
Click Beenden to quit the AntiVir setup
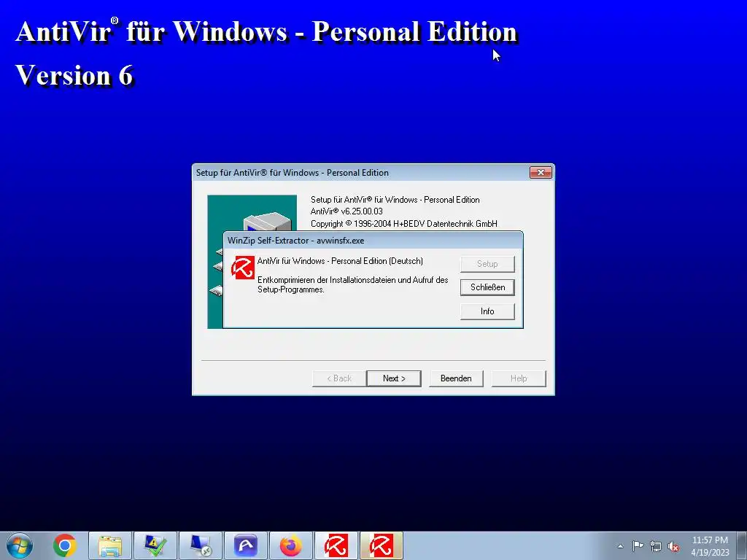(456, 378)
